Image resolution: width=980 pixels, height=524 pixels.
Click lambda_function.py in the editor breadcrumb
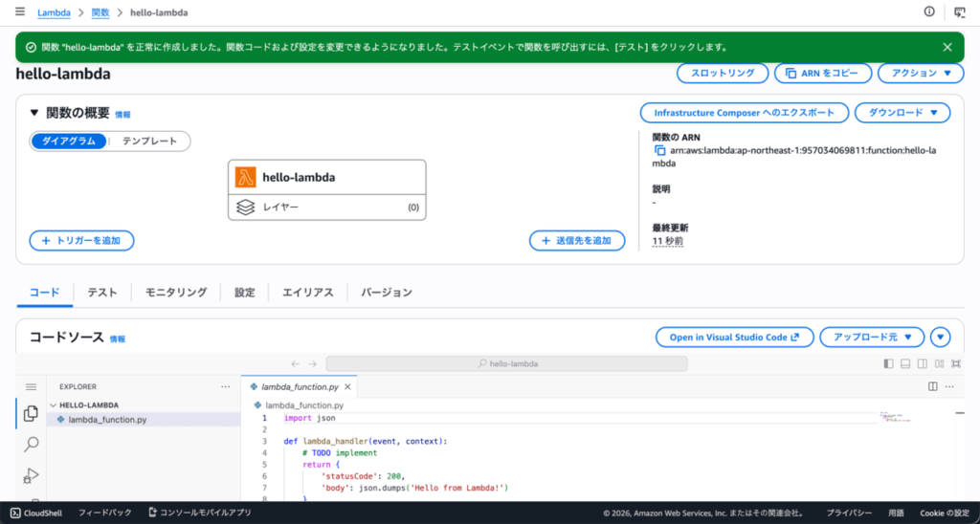click(303, 404)
